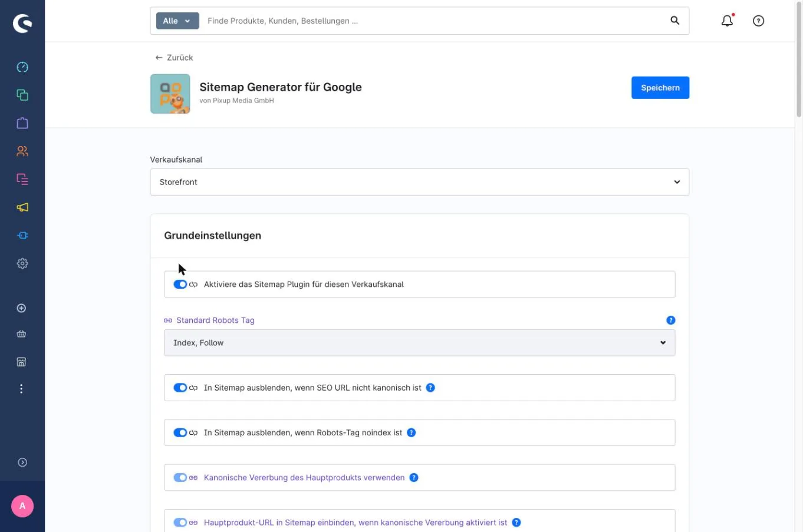Click inheritance link icon beside Standard Robots Tag
The width and height of the screenshot is (803, 532).
point(168,320)
